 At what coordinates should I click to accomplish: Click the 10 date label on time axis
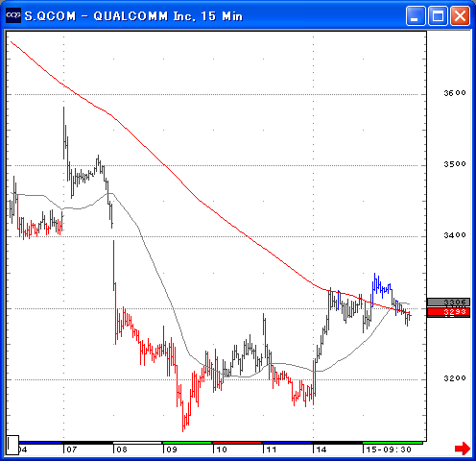point(222,449)
